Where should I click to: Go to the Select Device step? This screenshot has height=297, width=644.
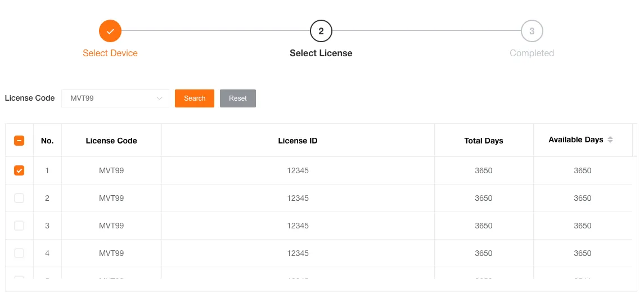[110, 53]
